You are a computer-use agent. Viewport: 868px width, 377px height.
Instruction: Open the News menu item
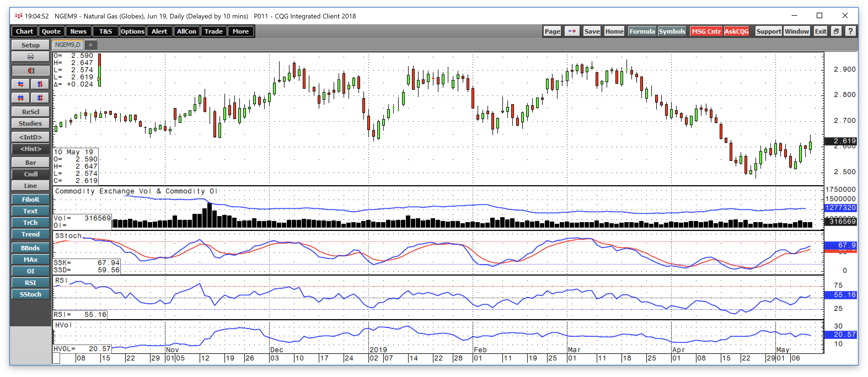[78, 31]
